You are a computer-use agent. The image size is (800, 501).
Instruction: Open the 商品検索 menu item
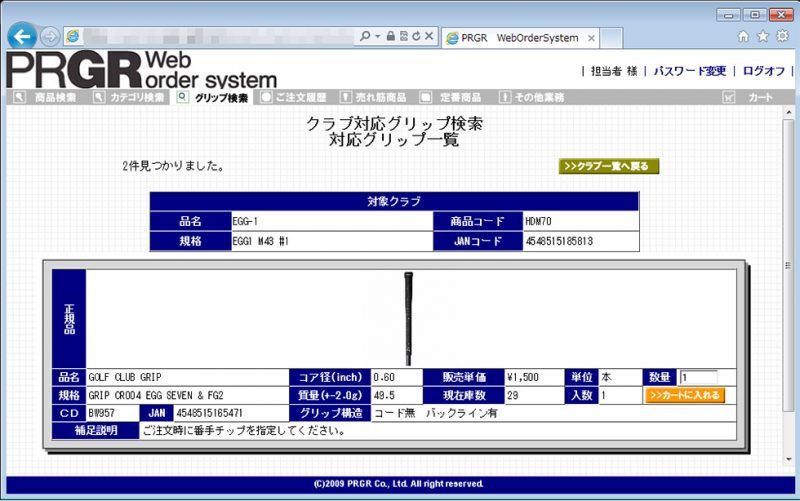(x=55, y=97)
